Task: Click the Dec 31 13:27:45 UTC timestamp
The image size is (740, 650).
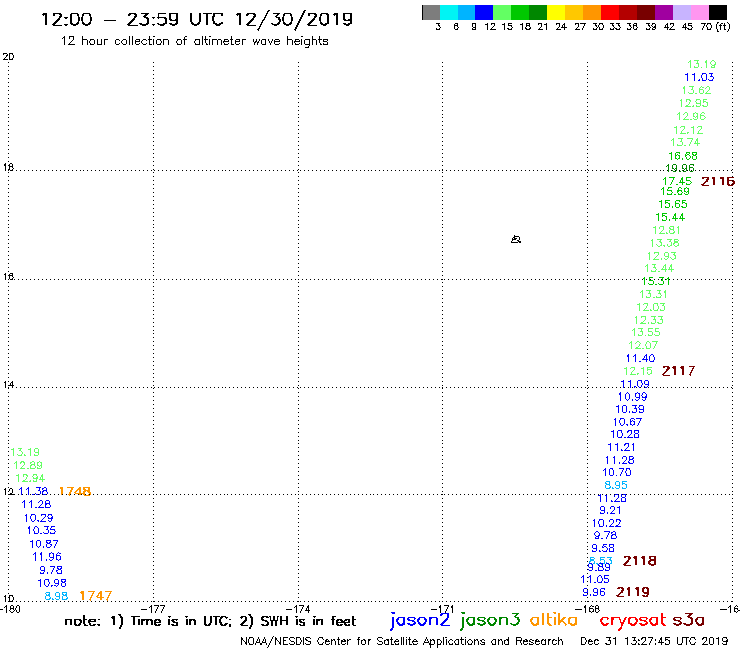Action: pos(654,642)
